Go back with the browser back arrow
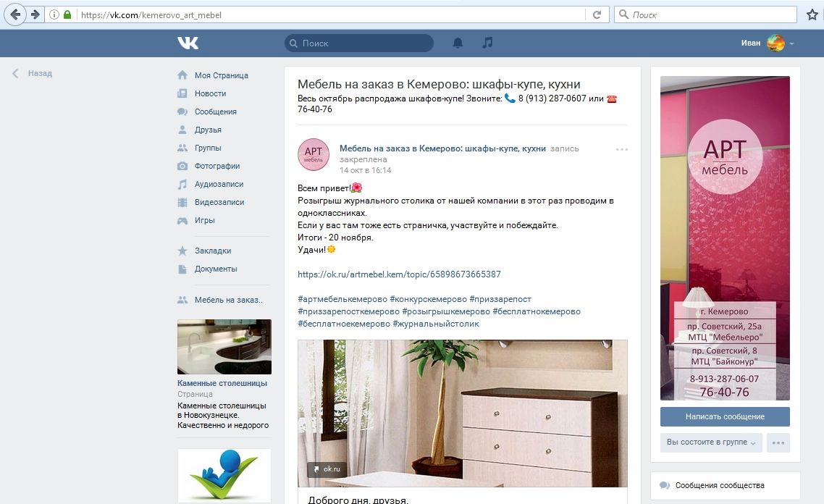Image resolution: width=824 pixels, height=504 pixels. [15, 14]
